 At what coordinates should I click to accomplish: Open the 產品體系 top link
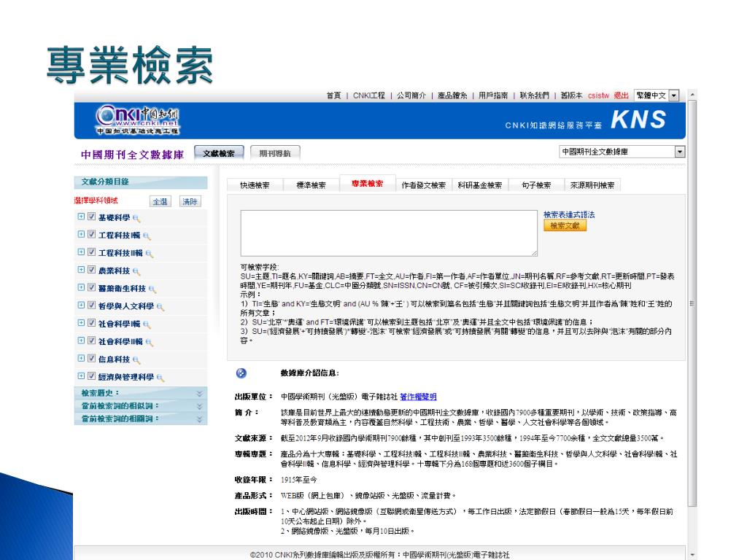pos(452,96)
